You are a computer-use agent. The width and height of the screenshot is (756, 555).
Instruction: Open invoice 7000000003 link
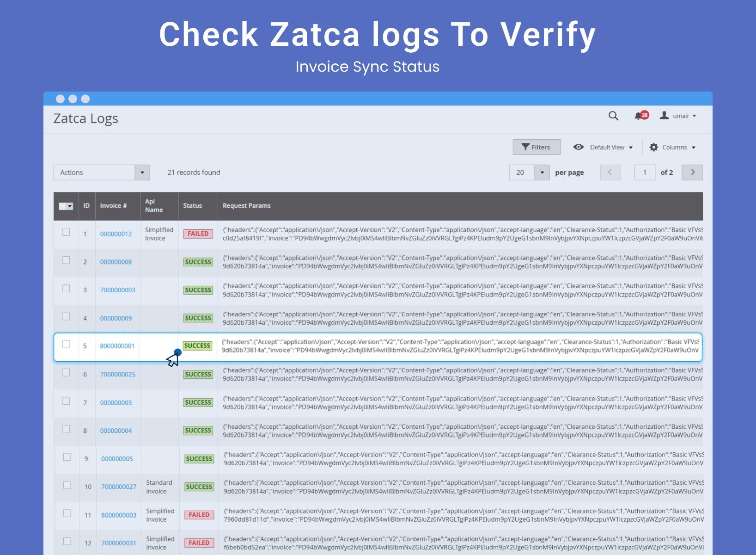tap(117, 290)
